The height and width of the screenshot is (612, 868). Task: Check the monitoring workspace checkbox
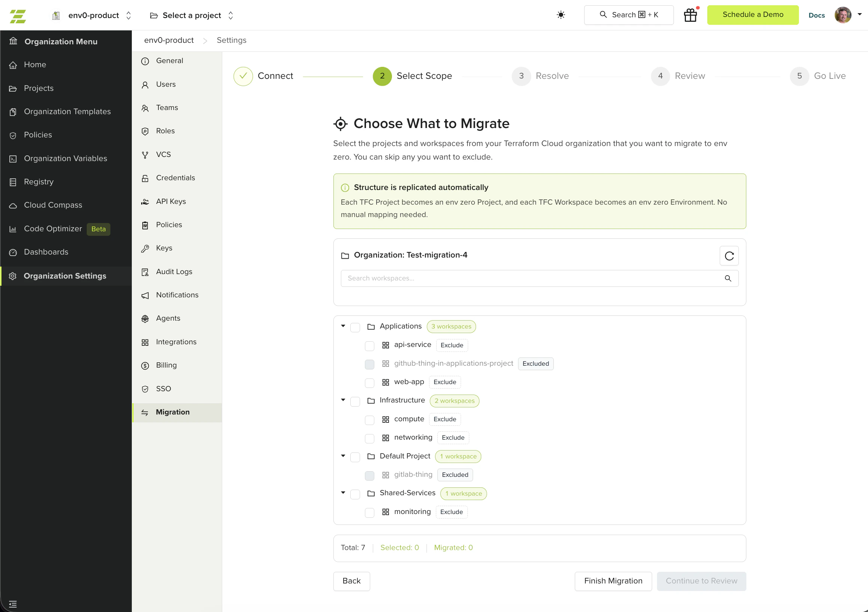point(369,513)
